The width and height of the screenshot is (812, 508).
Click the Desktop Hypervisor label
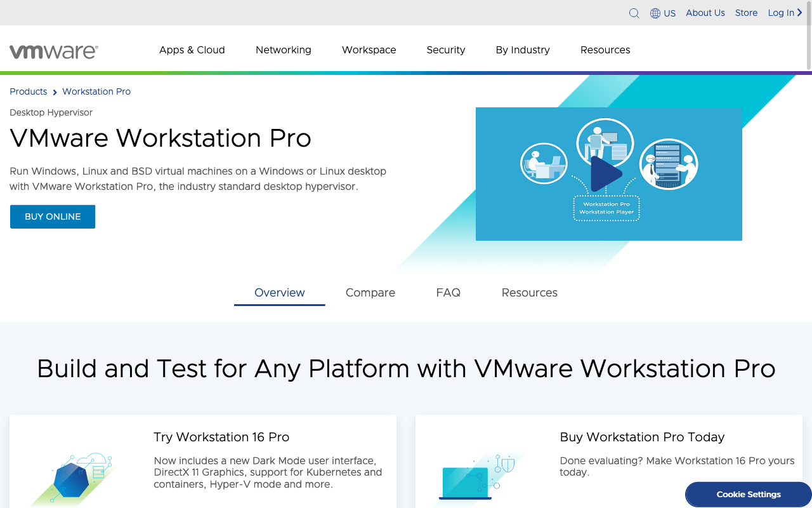tap(51, 112)
